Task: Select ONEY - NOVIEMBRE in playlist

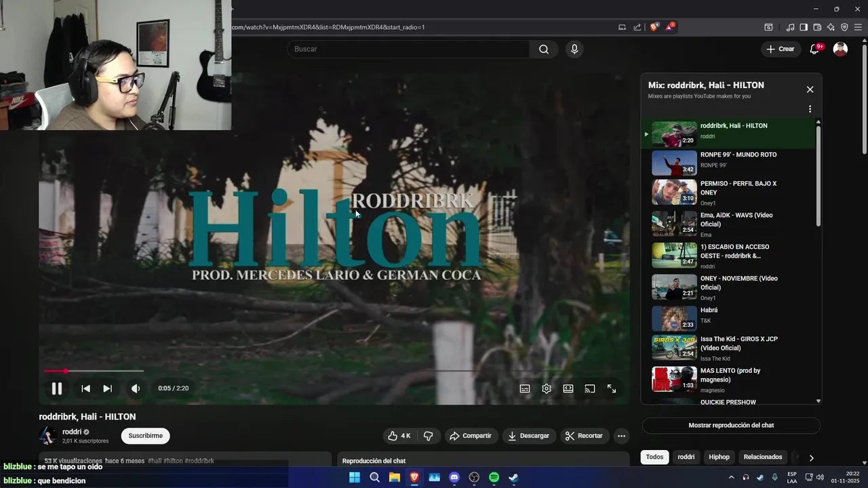Action: pyautogui.click(x=729, y=287)
